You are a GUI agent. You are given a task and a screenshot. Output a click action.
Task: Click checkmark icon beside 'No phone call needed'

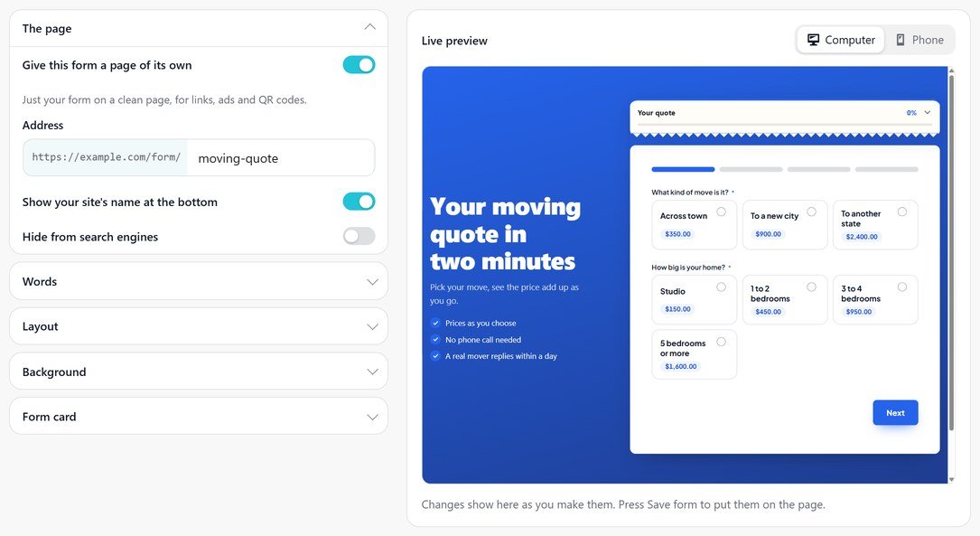point(435,340)
